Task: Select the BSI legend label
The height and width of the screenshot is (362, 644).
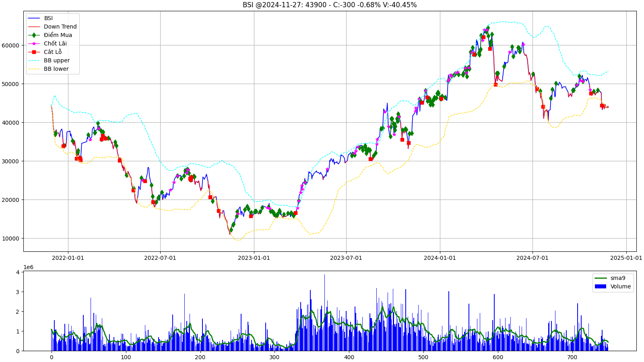Action: (x=48, y=18)
